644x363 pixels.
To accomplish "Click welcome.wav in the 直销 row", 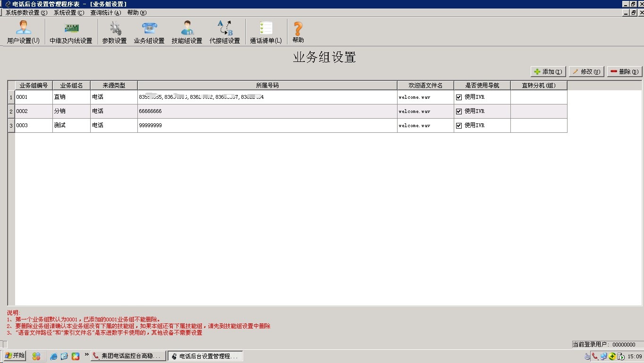I will click(425, 97).
